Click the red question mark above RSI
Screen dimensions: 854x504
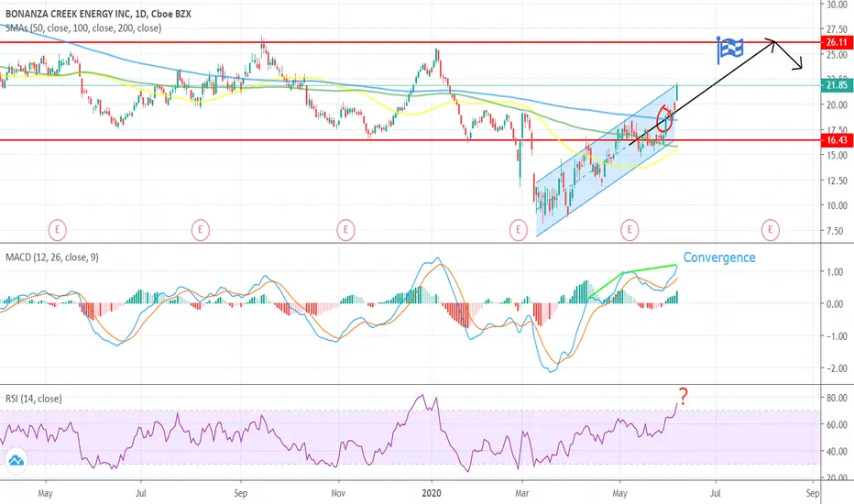click(x=683, y=397)
